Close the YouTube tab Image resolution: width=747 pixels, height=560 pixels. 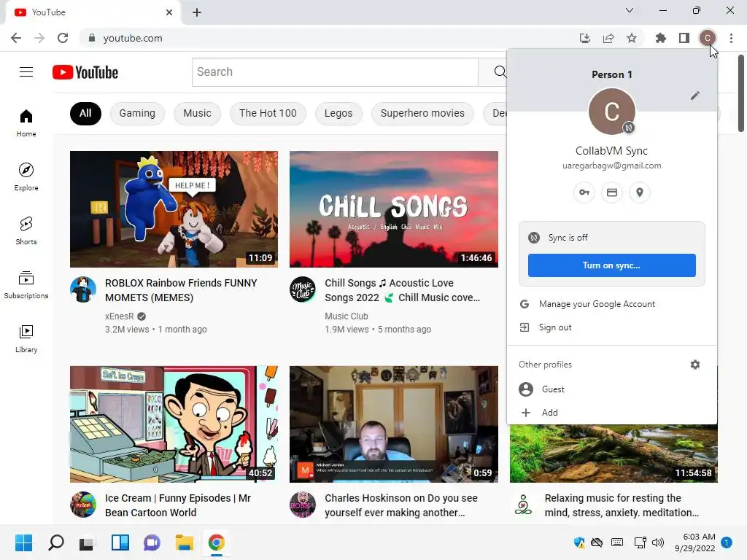169,12
